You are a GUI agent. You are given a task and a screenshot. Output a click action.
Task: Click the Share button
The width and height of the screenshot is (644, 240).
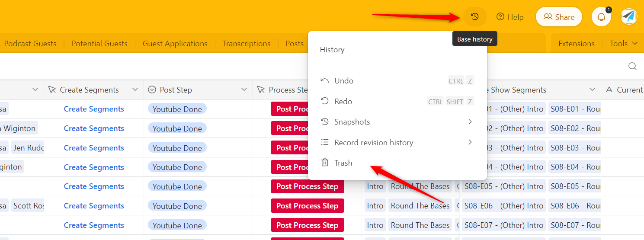click(x=559, y=17)
